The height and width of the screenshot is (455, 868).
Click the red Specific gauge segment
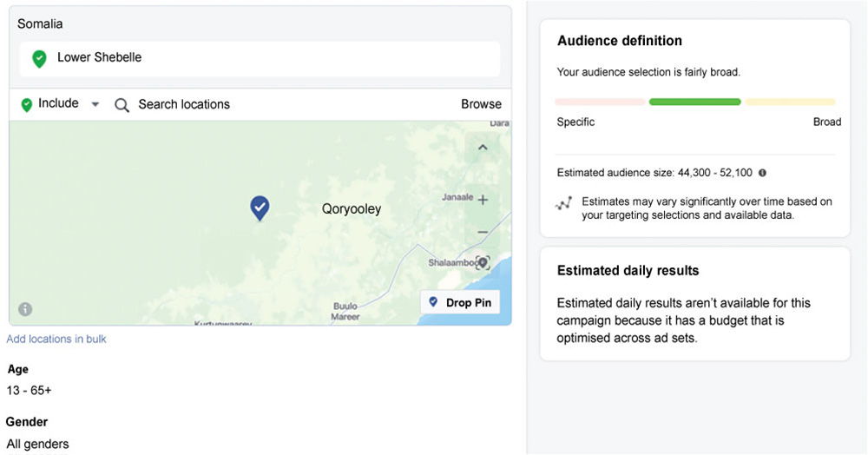(x=600, y=102)
